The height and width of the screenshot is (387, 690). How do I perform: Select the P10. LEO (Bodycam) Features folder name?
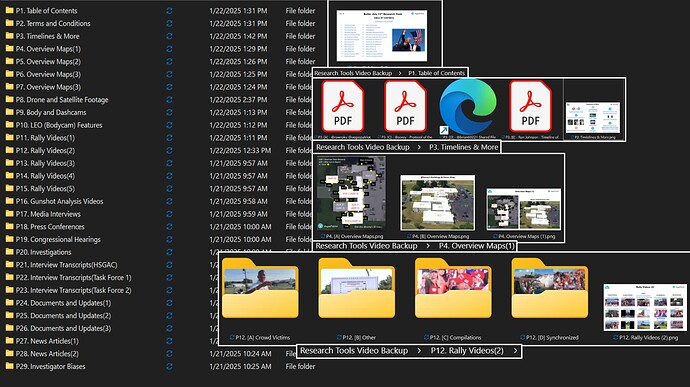[59, 125]
